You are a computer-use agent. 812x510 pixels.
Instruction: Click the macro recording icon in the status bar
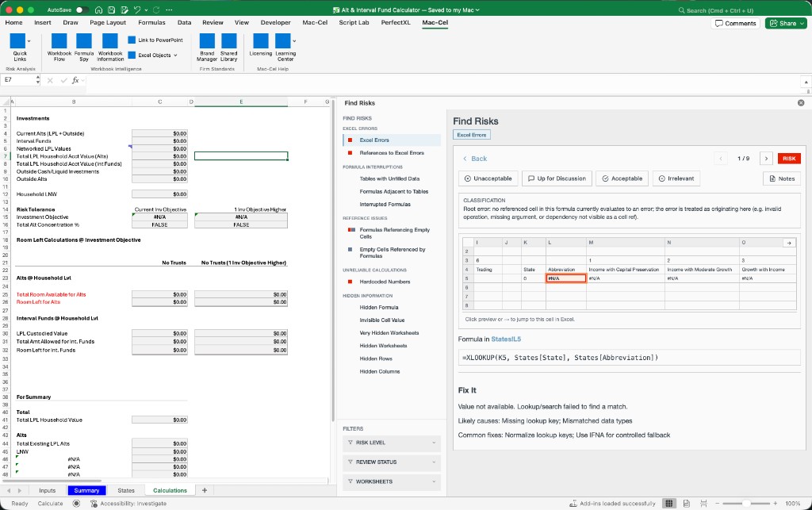pyautogui.click(x=77, y=504)
